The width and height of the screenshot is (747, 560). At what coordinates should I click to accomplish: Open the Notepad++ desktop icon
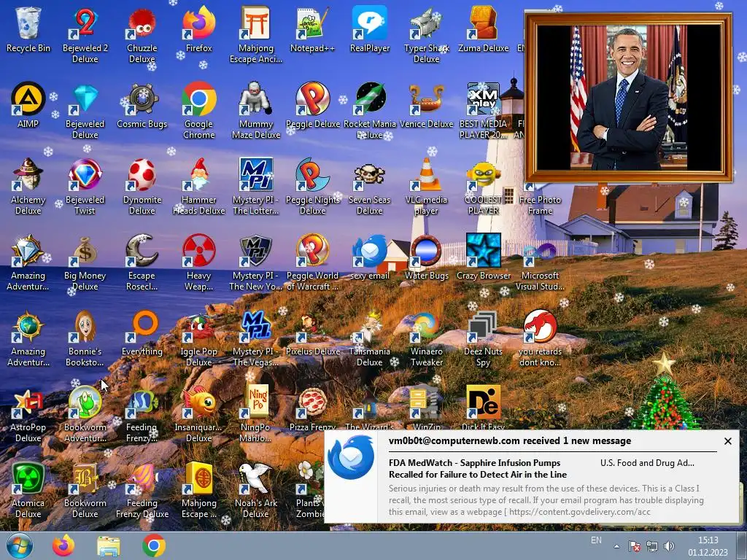pyautogui.click(x=312, y=29)
